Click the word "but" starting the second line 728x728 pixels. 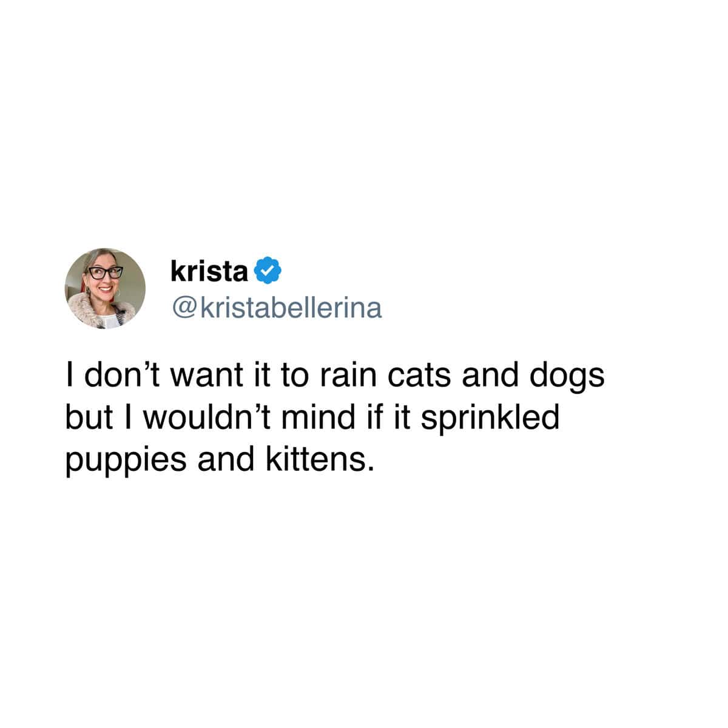pos(87,417)
